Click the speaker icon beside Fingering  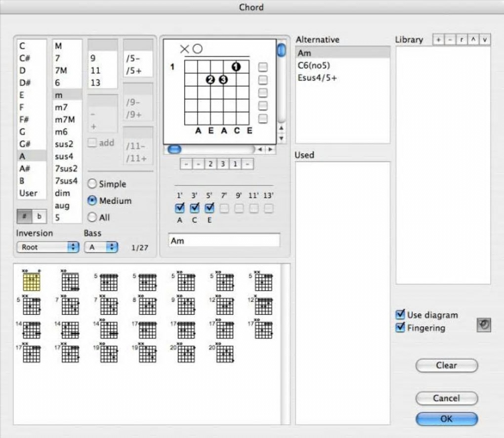click(483, 325)
